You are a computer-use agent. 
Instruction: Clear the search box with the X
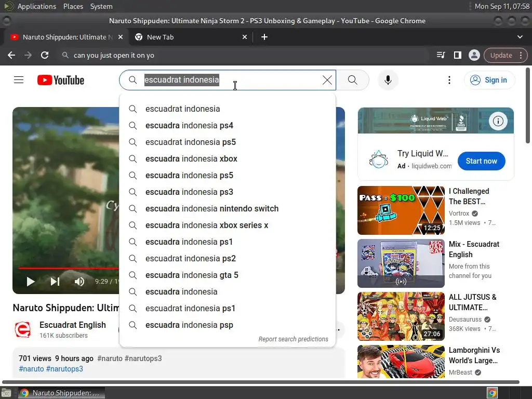coord(327,80)
